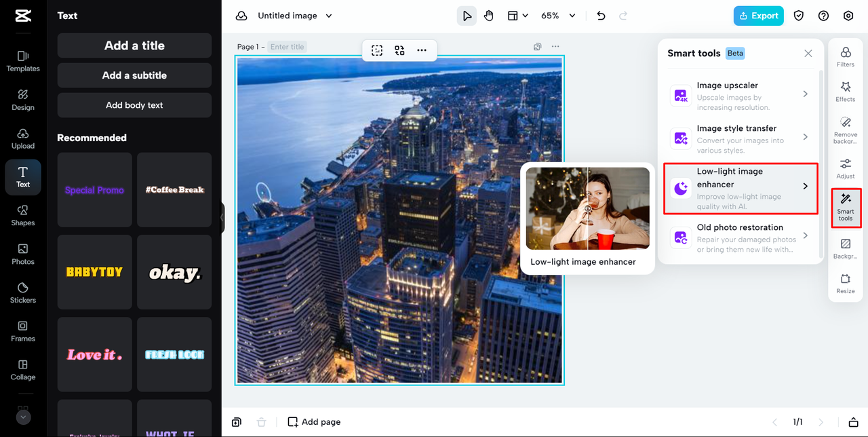This screenshot has width=868, height=437.
Task: Click Add a title button
Action: [134, 45]
